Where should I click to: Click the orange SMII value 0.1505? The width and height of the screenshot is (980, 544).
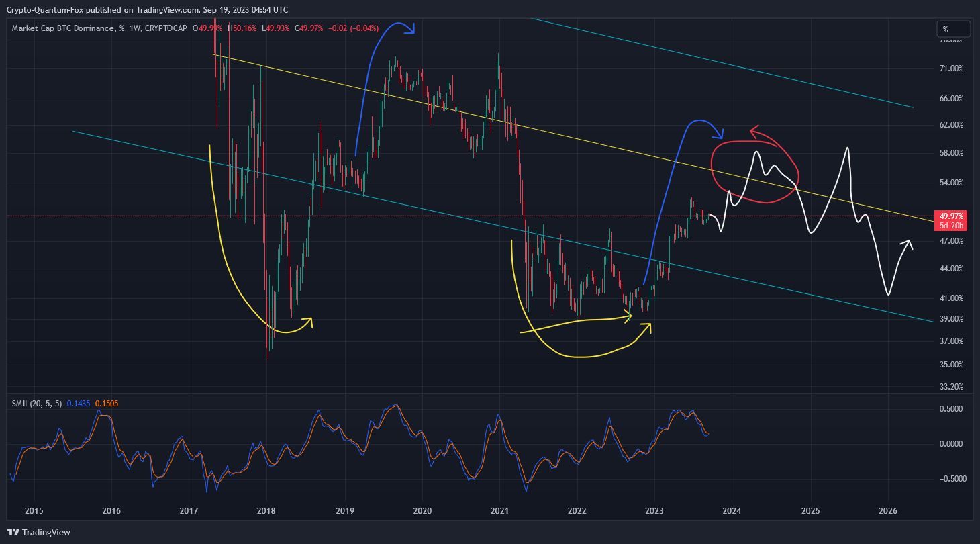[x=107, y=403]
